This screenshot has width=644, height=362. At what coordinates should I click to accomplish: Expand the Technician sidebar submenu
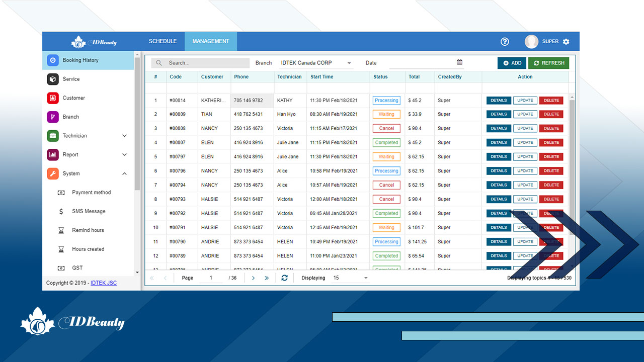124,136
